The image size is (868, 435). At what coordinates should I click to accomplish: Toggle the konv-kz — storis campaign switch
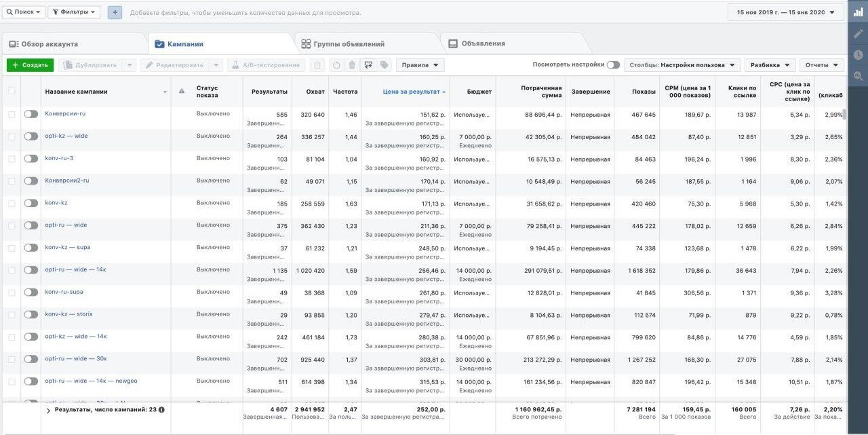point(31,316)
